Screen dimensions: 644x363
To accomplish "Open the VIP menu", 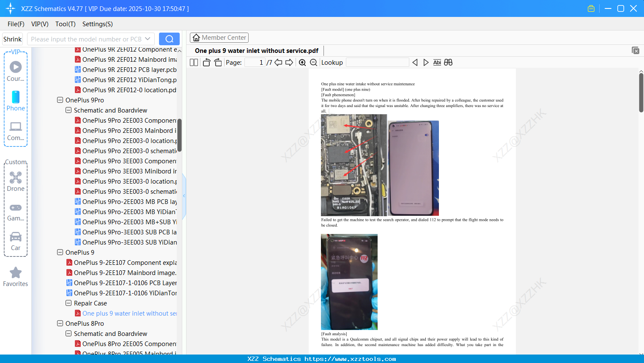I will coord(39,24).
